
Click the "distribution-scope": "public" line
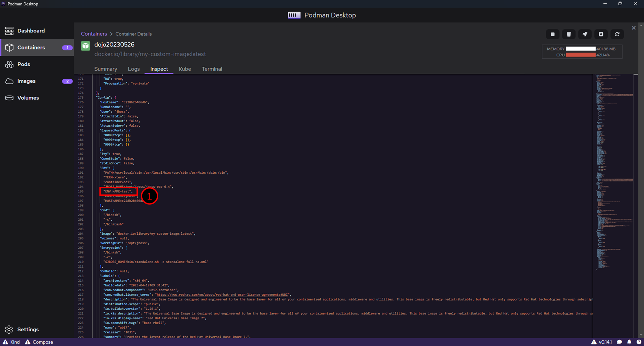tap(132, 304)
